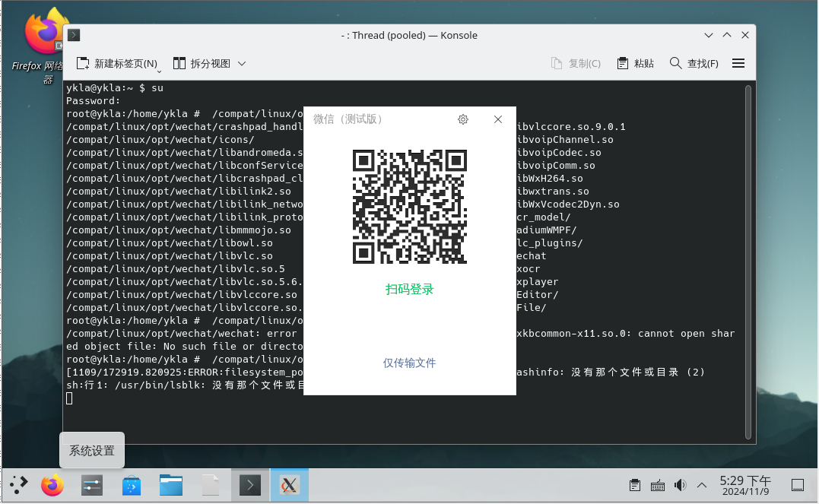The width and height of the screenshot is (819, 504).
Task: Open the 仅传输文件 link
Action: (409, 363)
